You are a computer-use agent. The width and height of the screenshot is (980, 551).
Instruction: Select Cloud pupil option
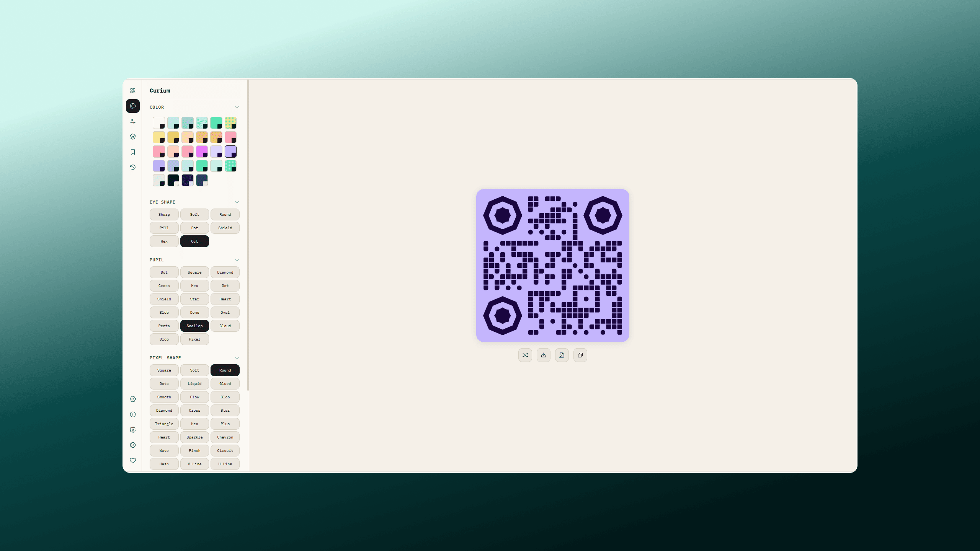[x=225, y=326]
